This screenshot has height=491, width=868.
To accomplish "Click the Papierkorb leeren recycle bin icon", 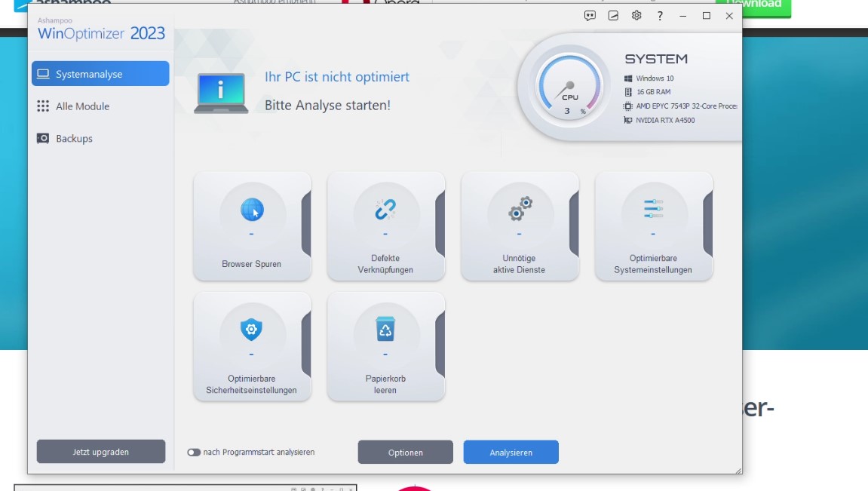I will 385,329.
